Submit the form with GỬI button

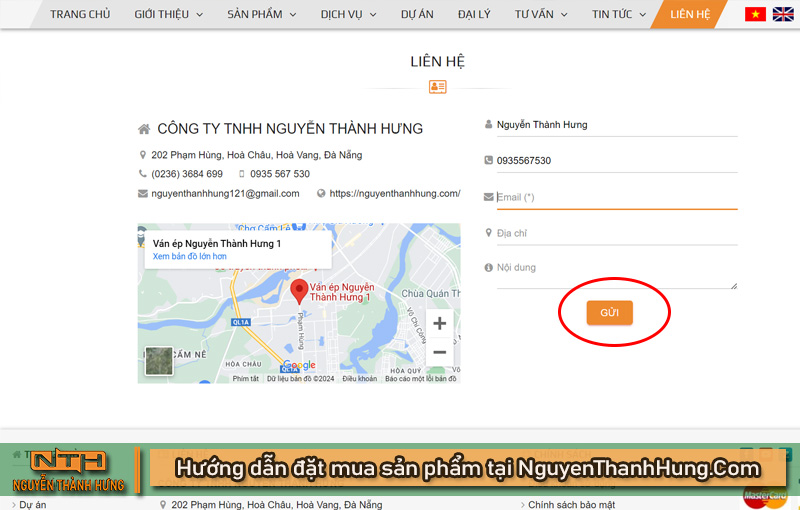(x=609, y=313)
